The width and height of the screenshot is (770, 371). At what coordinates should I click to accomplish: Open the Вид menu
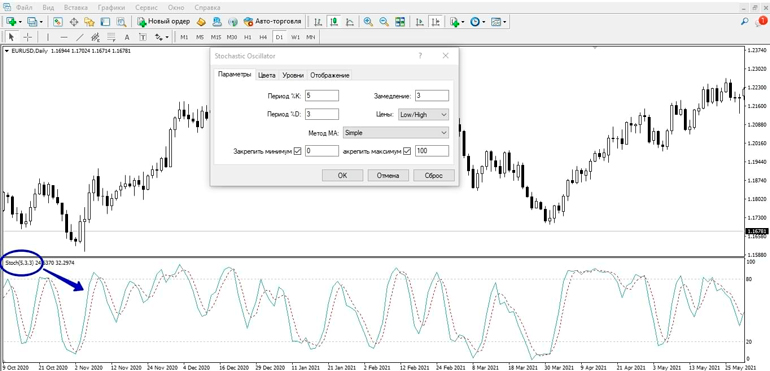[49, 8]
